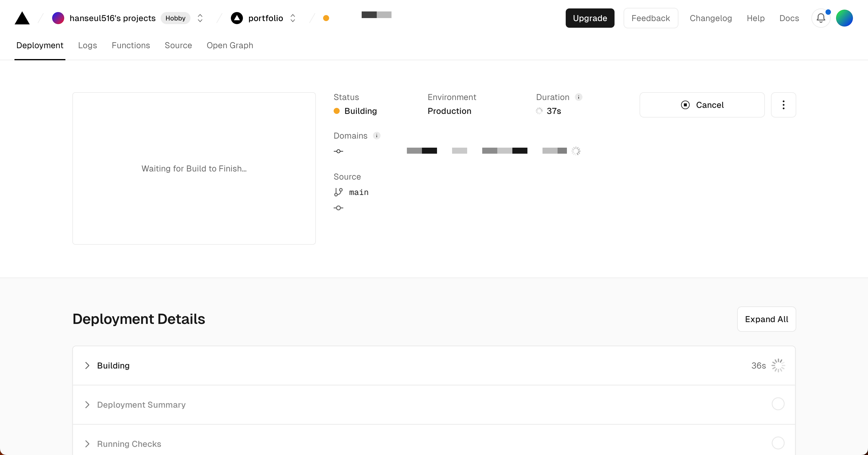Screen dimensions: 868x455
Task: Click the hanseul516 team avatar circle
Action: click(x=58, y=18)
